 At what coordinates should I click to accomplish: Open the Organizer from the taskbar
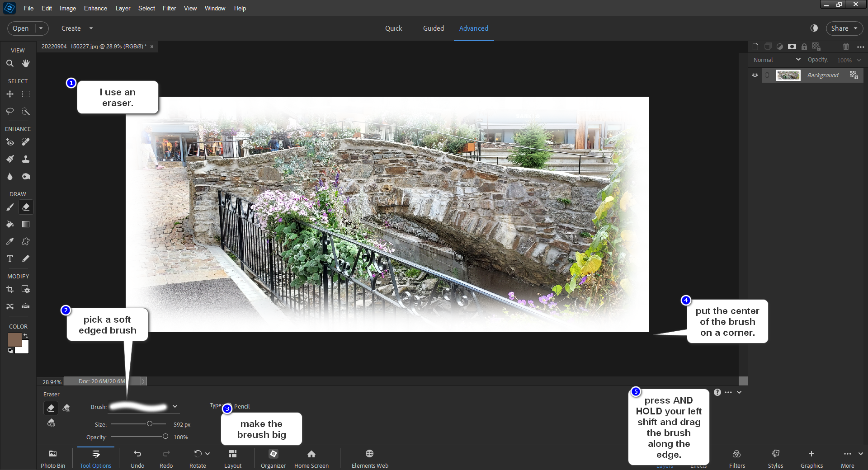273,457
